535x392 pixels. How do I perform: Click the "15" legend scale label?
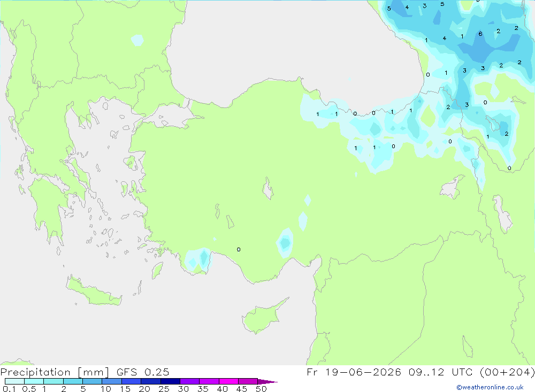click(125, 389)
